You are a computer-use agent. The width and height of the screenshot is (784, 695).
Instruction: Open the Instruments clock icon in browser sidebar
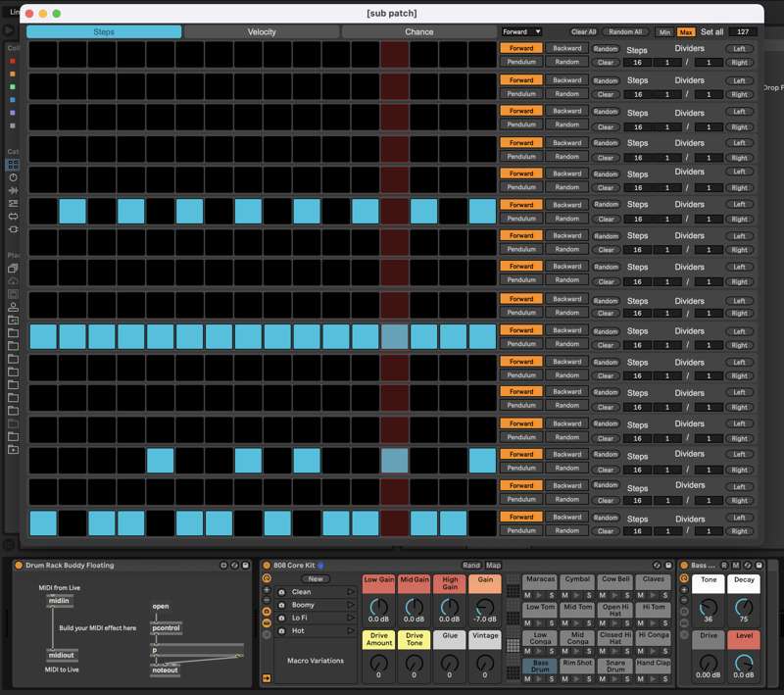13,177
